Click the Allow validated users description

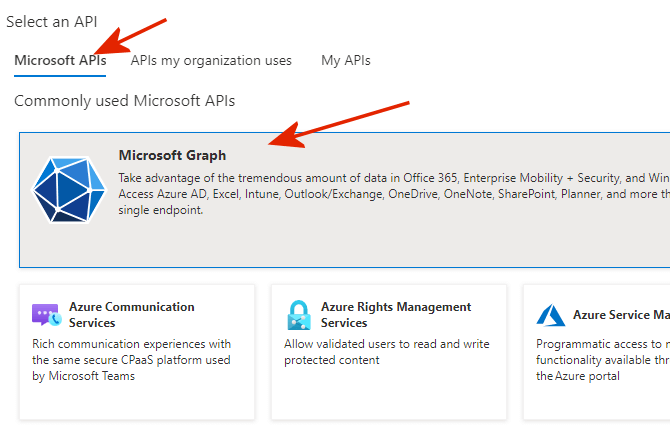pyautogui.click(x=387, y=352)
